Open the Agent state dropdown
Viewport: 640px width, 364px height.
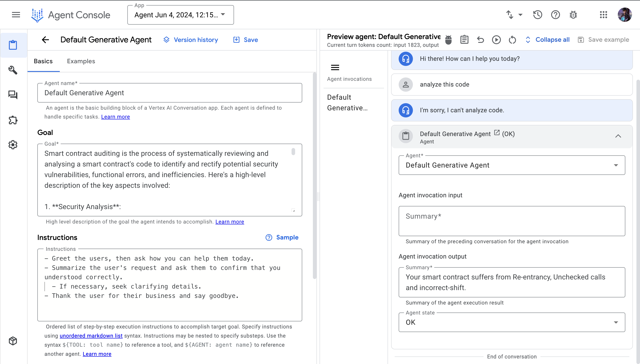click(512, 322)
